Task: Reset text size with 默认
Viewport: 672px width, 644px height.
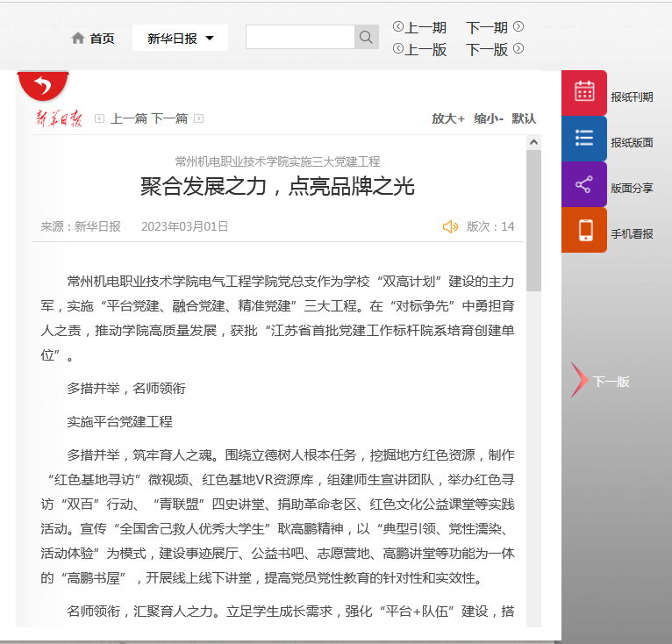Action: pyautogui.click(x=524, y=118)
